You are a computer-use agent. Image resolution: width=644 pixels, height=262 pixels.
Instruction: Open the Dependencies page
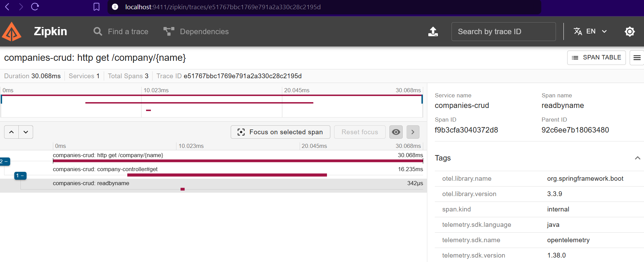point(196,32)
